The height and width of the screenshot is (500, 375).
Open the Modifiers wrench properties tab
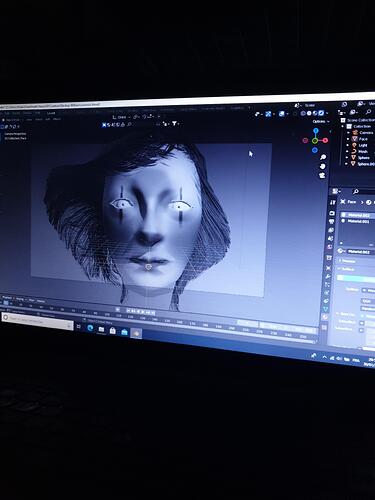tap(328, 276)
